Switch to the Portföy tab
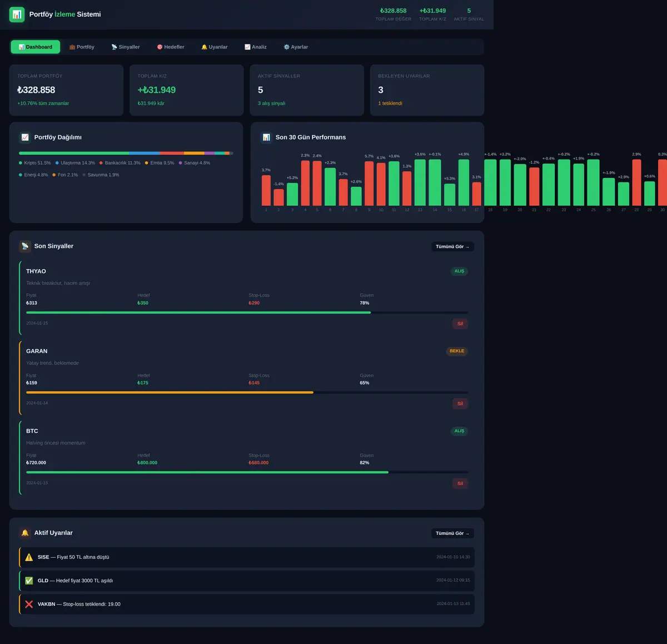Viewport: 667px width, 644px height. (82, 47)
